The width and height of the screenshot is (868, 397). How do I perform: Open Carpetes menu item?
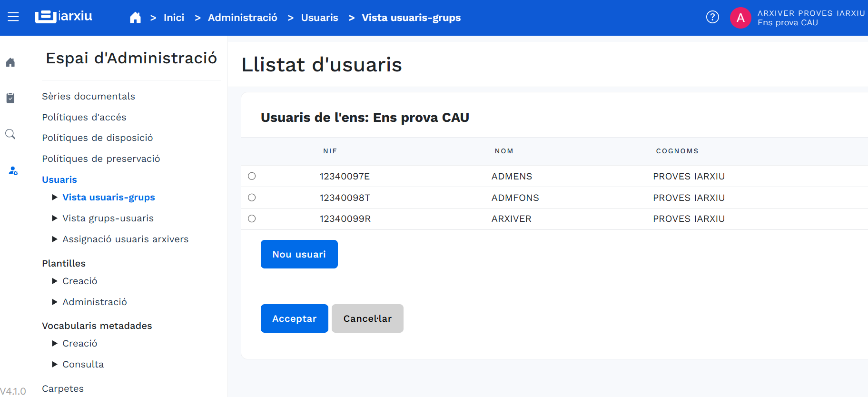(63, 388)
